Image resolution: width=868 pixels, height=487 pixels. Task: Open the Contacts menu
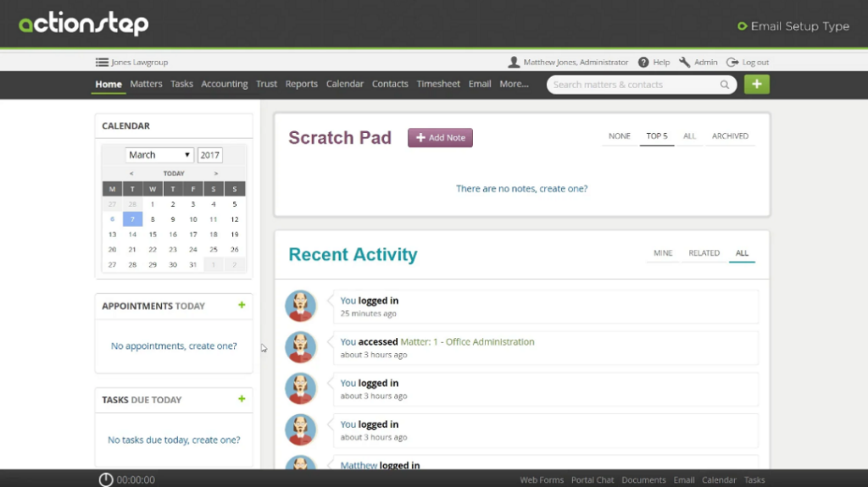point(390,84)
